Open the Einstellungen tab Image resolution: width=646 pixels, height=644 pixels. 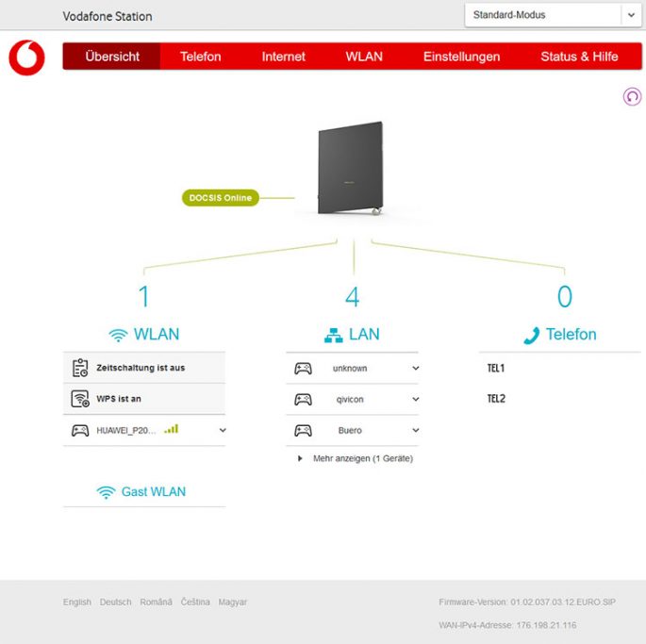point(462,57)
